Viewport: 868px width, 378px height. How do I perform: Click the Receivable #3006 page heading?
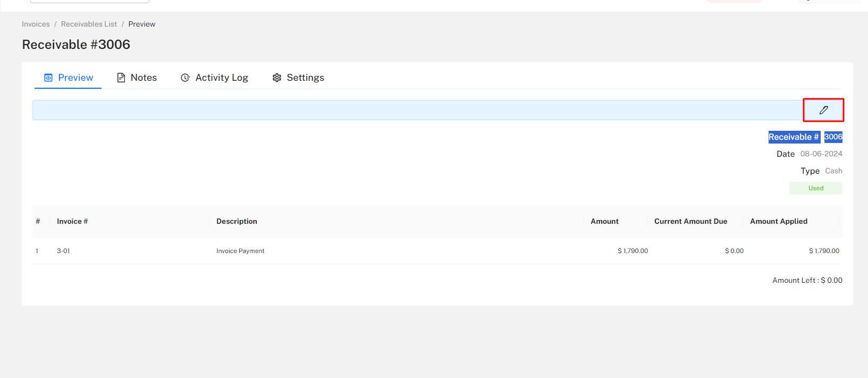tap(76, 45)
